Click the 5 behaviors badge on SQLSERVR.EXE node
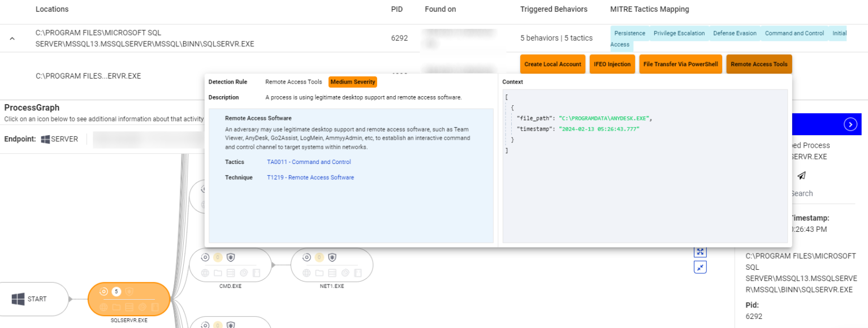The width and height of the screenshot is (868, 328). pos(116,292)
